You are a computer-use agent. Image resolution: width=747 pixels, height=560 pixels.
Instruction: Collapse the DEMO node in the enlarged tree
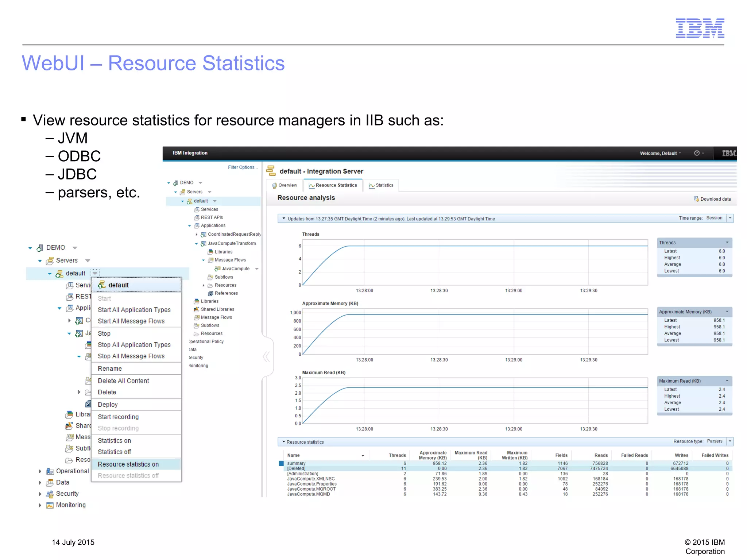point(30,248)
